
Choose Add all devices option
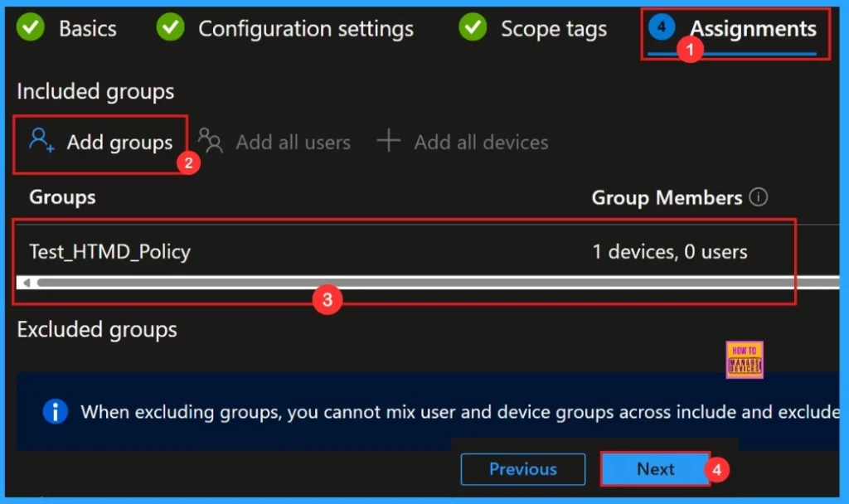click(x=463, y=143)
